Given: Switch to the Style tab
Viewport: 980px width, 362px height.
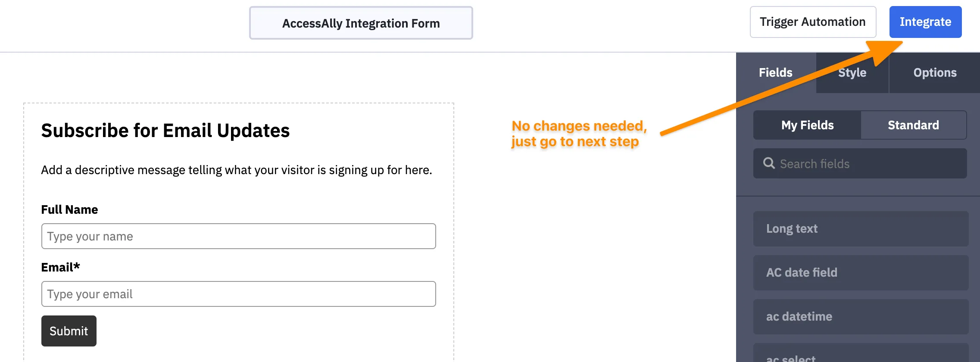Looking at the screenshot, I should (851, 72).
